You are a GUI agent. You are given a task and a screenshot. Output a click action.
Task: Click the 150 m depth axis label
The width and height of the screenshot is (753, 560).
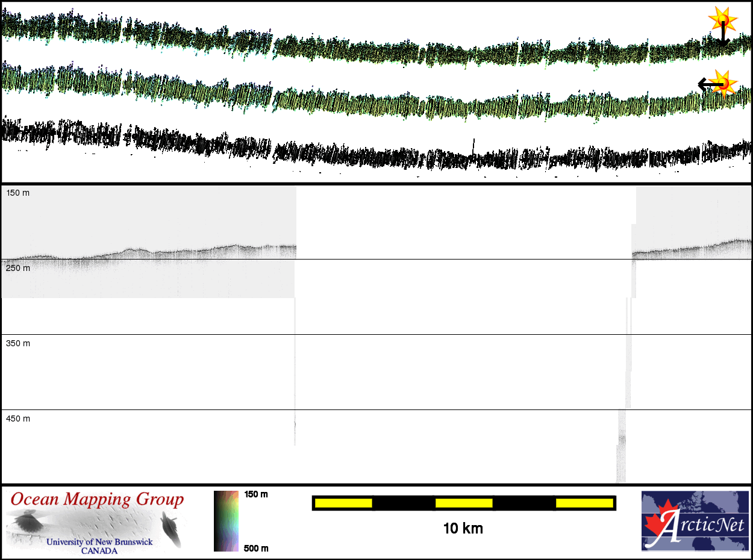18,193
